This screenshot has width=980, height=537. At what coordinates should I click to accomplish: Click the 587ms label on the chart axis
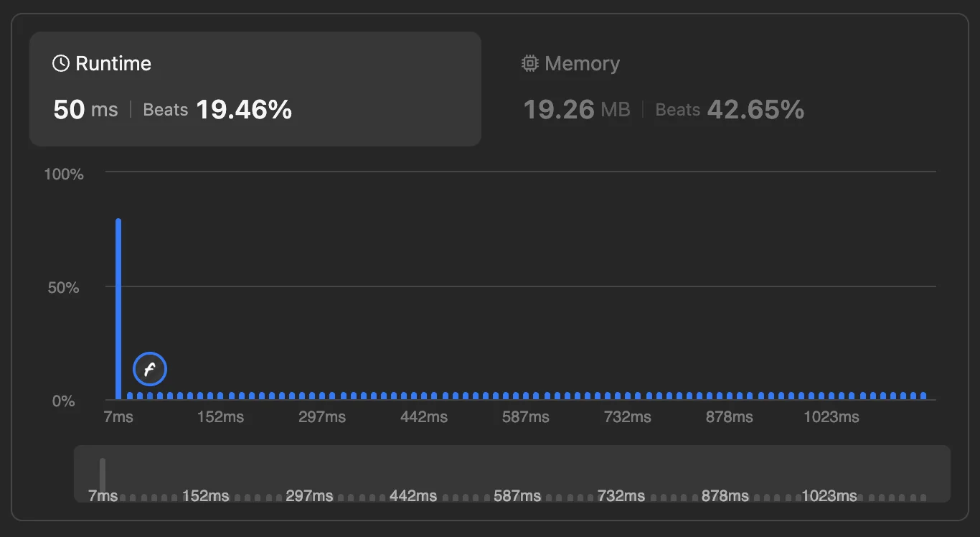coord(526,417)
